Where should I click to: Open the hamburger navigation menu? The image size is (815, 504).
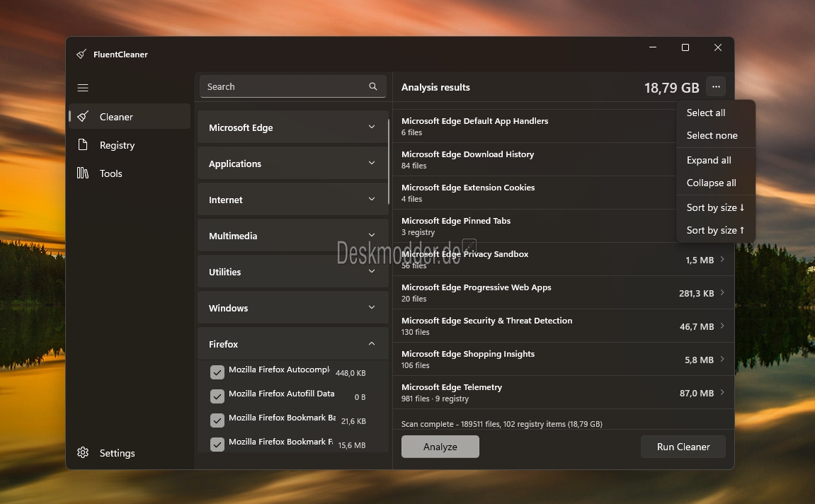click(x=83, y=88)
